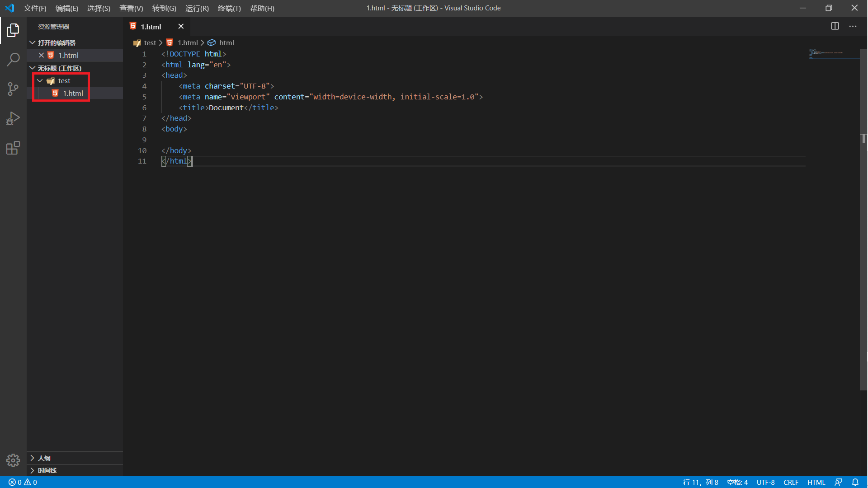Click HTML language mode in status bar
Screen dimensions: 868x488
[816, 482]
